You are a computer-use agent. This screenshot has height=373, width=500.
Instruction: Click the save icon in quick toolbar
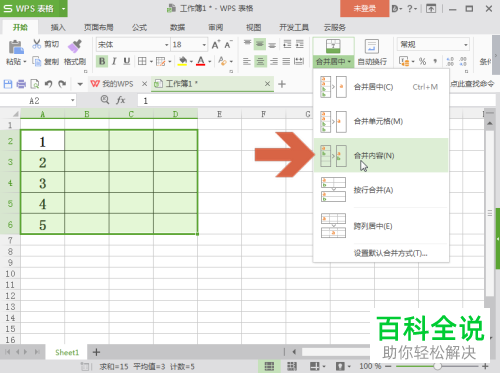pyautogui.click(x=8, y=84)
